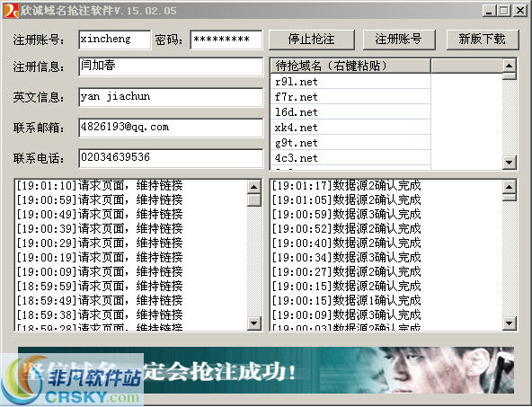Screen dimensions: 532x407
Task: Minimize the 欣诚域名抢注软件 window
Action: click(x=489, y=11)
